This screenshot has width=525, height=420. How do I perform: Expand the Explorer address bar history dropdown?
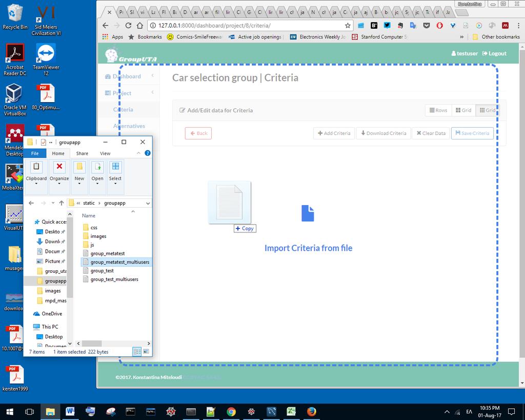point(148,203)
